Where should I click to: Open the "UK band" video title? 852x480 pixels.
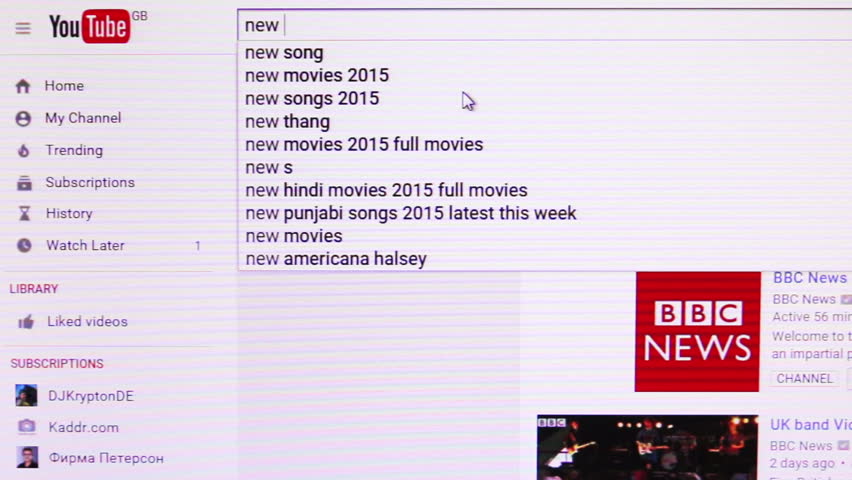pyautogui.click(x=811, y=425)
